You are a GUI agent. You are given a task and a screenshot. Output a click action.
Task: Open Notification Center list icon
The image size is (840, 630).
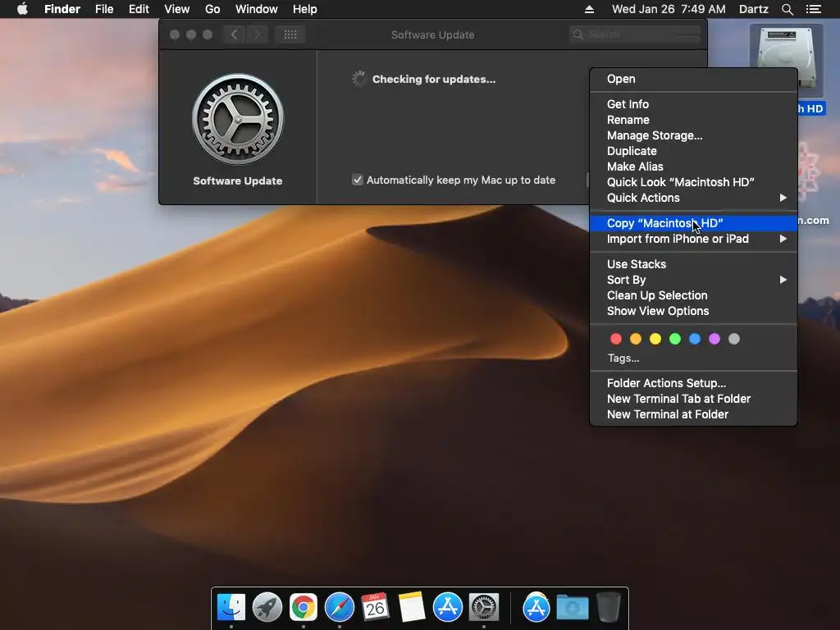click(x=814, y=9)
